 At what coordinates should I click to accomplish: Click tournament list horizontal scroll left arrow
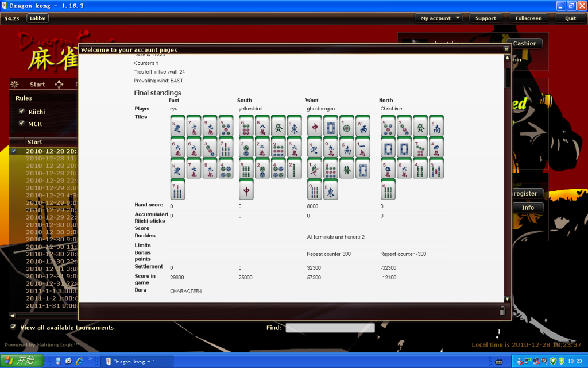(12, 316)
